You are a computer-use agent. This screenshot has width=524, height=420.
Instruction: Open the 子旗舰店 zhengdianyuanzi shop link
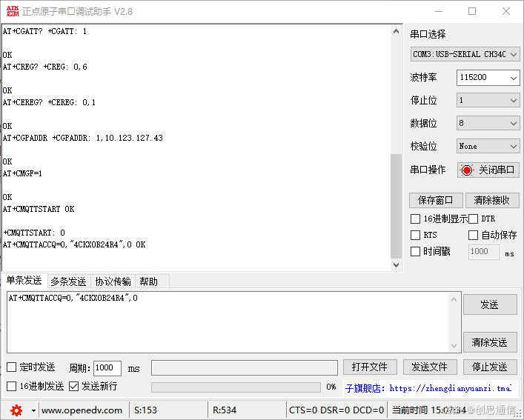pyautogui.click(x=428, y=388)
